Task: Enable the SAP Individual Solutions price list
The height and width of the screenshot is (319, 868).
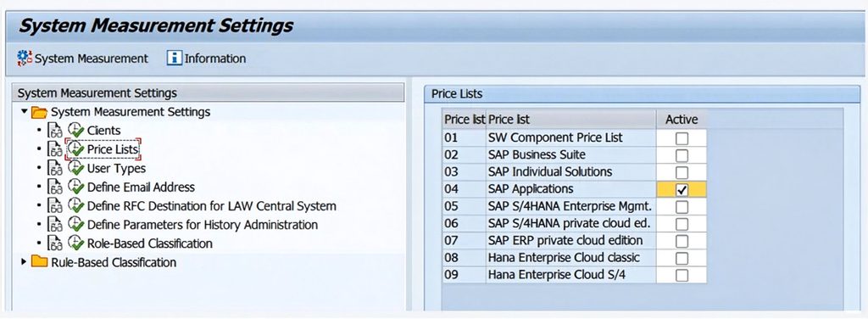Action: click(682, 172)
